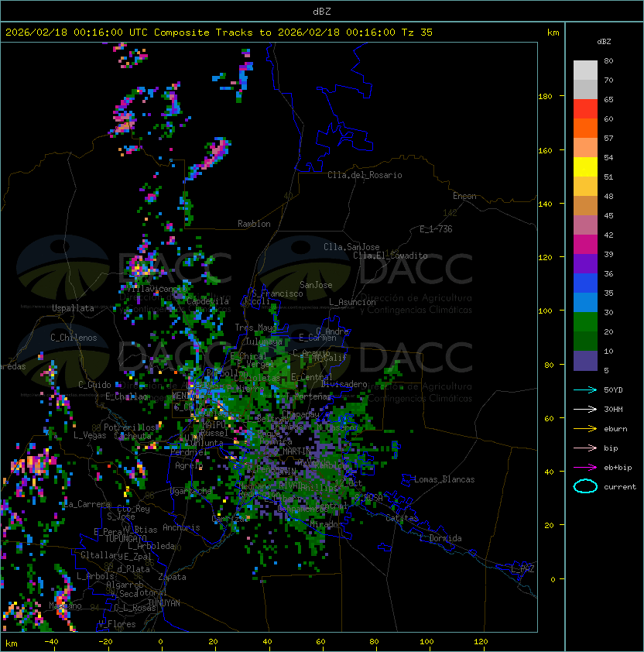Click the Mirador location label
The height and width of the screenshot is (652, 644).
click(326, 524)
